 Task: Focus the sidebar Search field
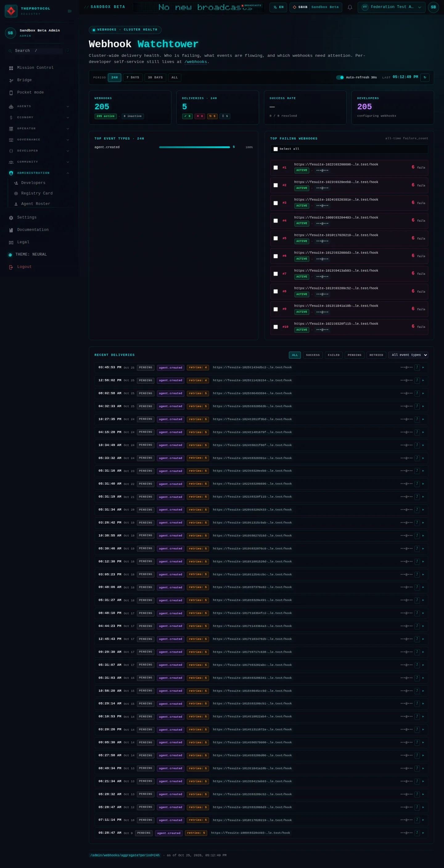[x=39, y=51]
